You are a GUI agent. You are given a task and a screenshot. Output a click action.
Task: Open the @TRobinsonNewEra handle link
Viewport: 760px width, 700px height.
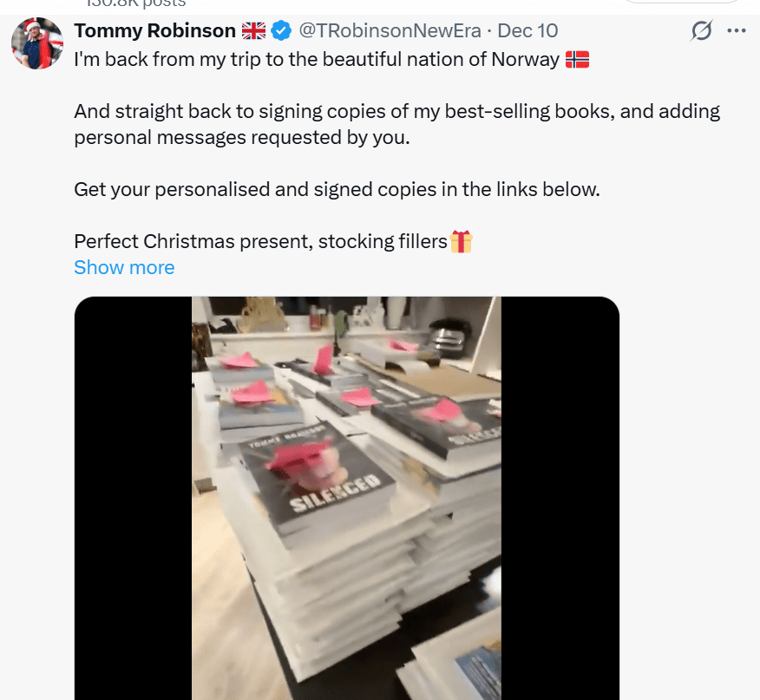pos(389,31)
